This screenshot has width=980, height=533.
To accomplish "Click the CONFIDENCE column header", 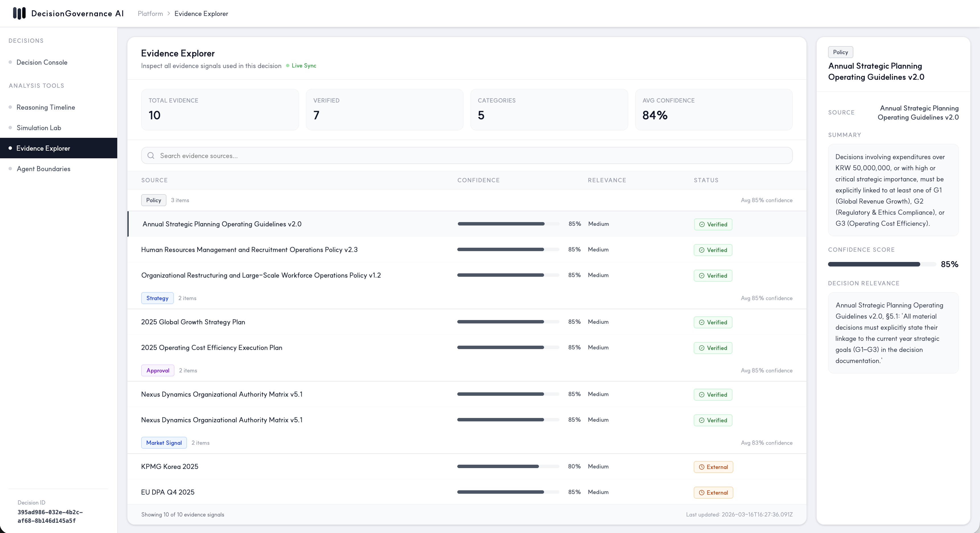I will point(478,181).
